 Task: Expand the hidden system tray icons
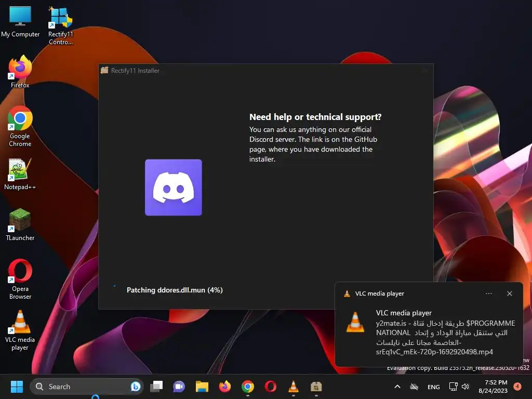click(x=397, y=387)
